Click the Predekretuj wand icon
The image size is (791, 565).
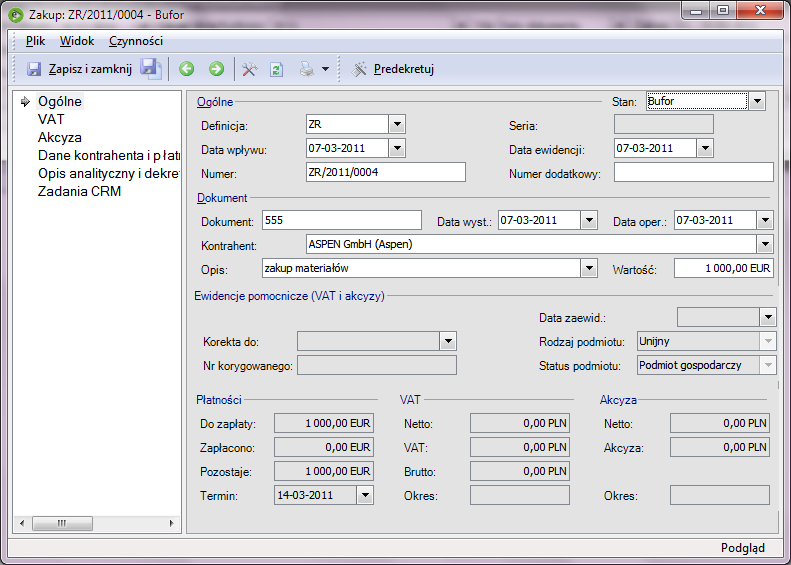point(359,69)
